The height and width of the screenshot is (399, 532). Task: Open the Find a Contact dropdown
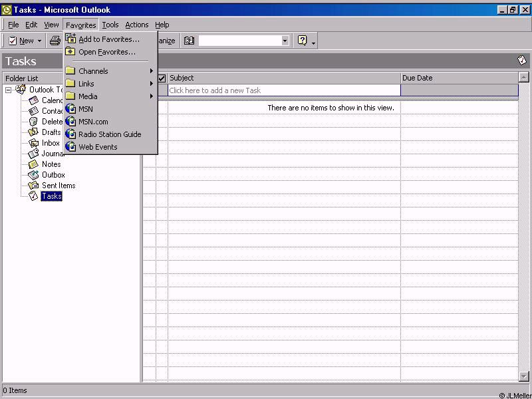pyautogui.click(x=285, y=41)
